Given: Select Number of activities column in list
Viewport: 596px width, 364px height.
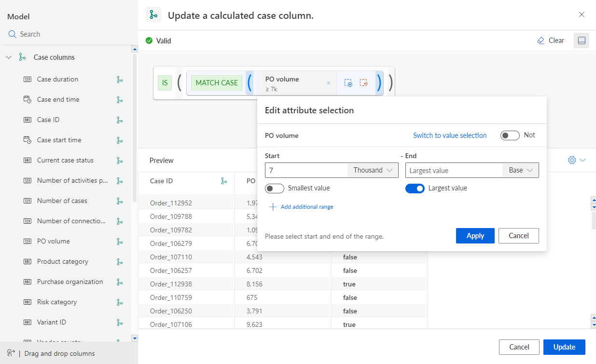Looking at the screenshot, I should point(72,181).
